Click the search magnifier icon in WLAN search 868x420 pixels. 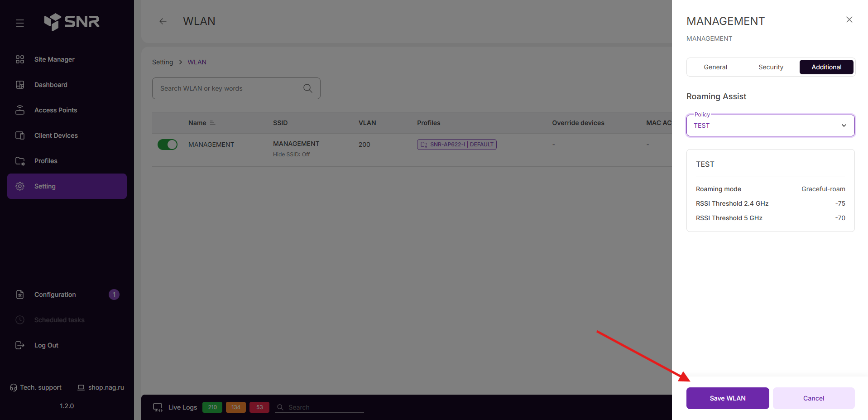tap(308, 88)
